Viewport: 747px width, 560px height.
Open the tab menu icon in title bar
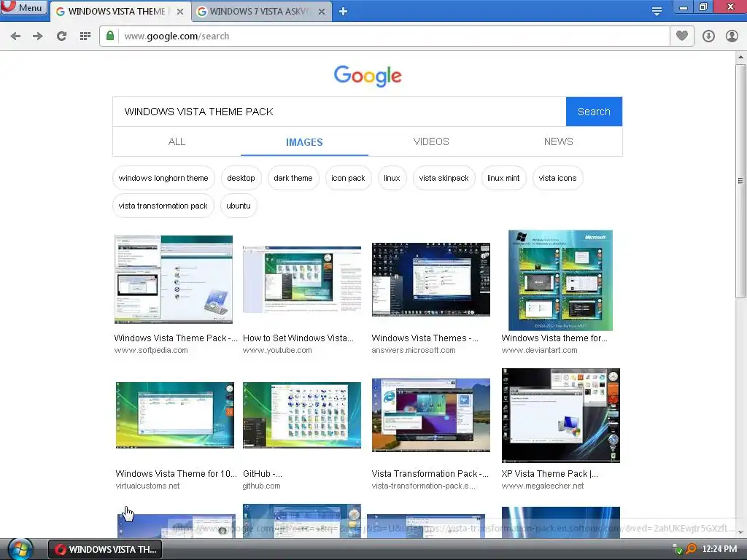[x=657, y=11]
